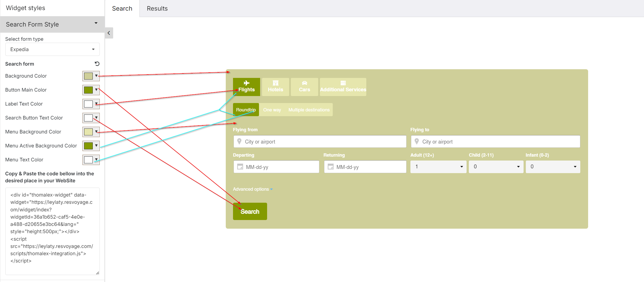Open Label Text Color picker arrow

tap(96, 104)
